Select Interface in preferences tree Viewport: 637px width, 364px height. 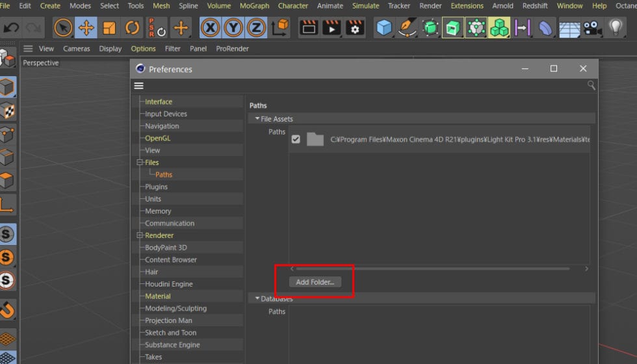[x=159, y=101]
